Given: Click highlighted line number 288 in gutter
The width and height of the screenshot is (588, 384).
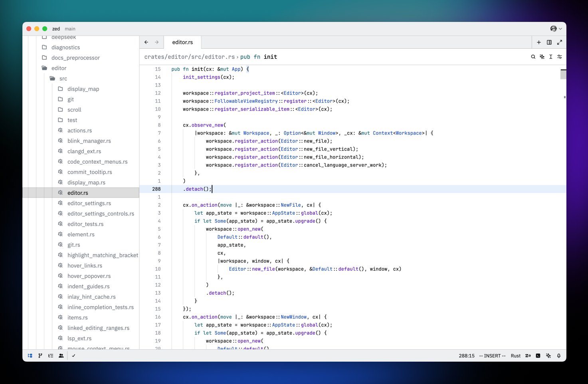Looking at the screenshot, I should click(x=156, y=189).
